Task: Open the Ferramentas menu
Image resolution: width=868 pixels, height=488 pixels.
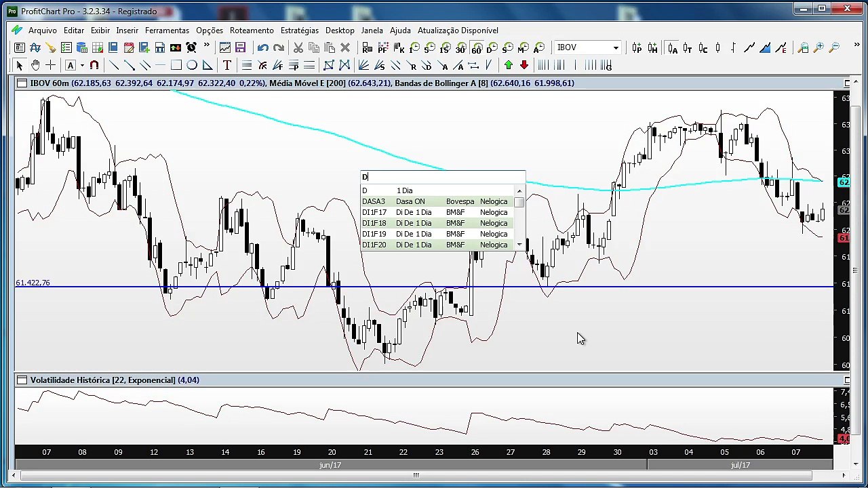Action: pyautogui.click(x=167, y=30)
